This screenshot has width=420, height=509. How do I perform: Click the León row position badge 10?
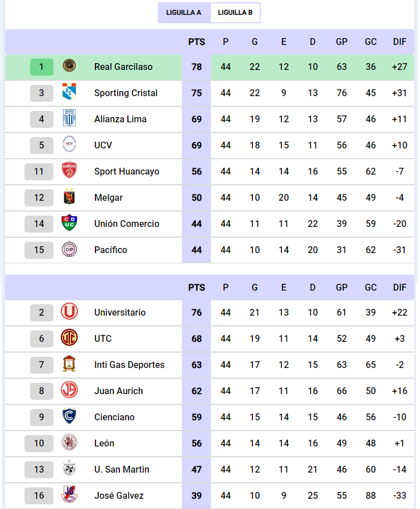39,443
